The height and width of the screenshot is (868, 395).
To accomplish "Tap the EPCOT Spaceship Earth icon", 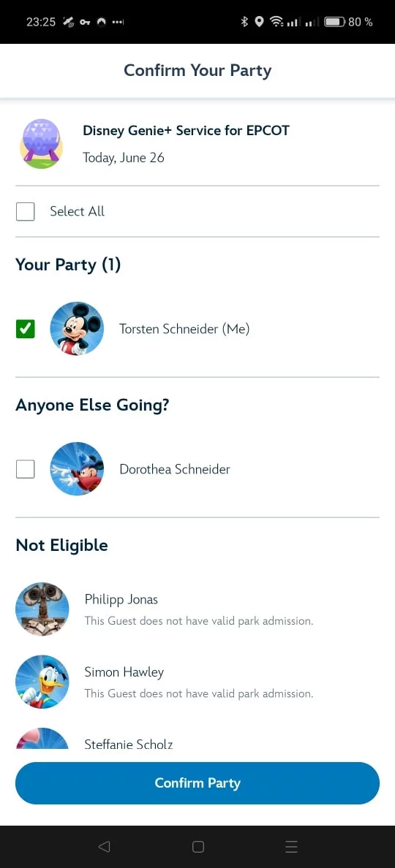I will tap(42, 144).
